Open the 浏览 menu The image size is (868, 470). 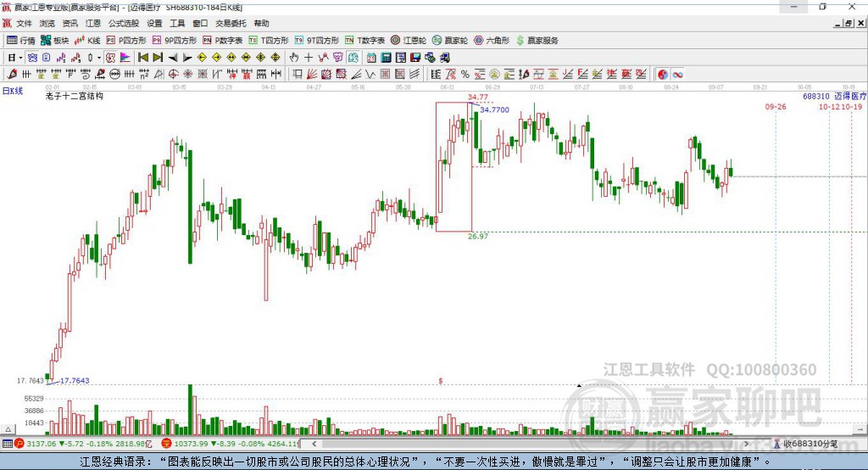point(47,23)
